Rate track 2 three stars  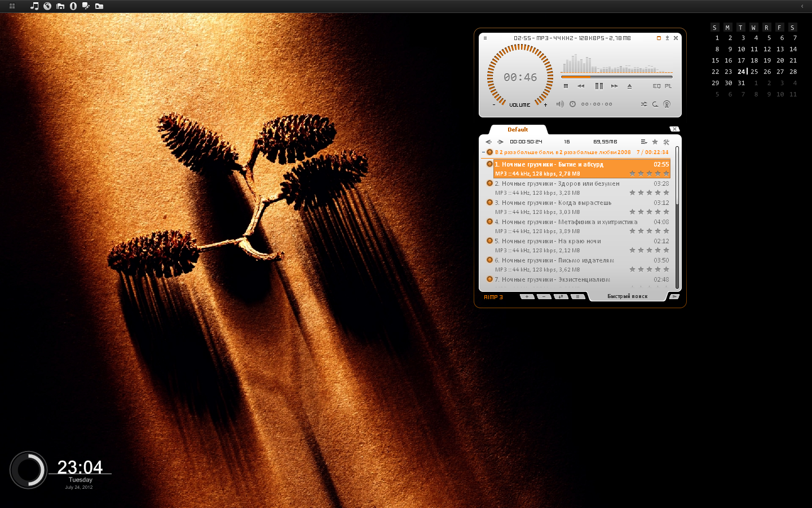(x=649, y=192)
